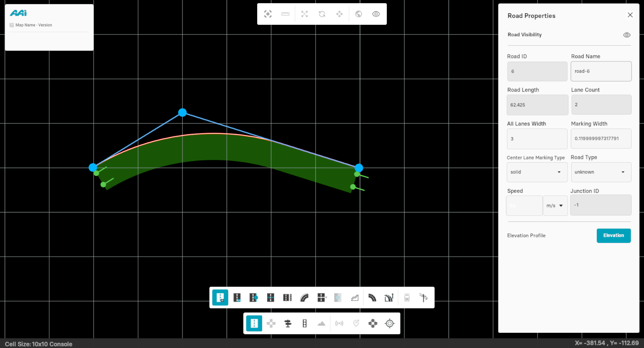Screen dimensions: 644x348
Task: Toggle the eye view icon in top toolbar
Action: click(376, 14)
